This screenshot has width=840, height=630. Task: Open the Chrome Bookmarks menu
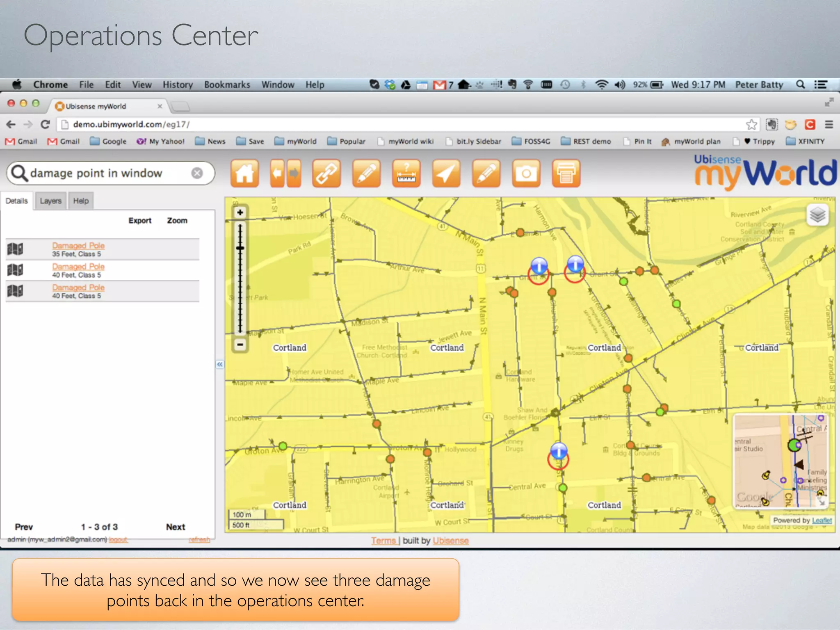click(227, 84)
